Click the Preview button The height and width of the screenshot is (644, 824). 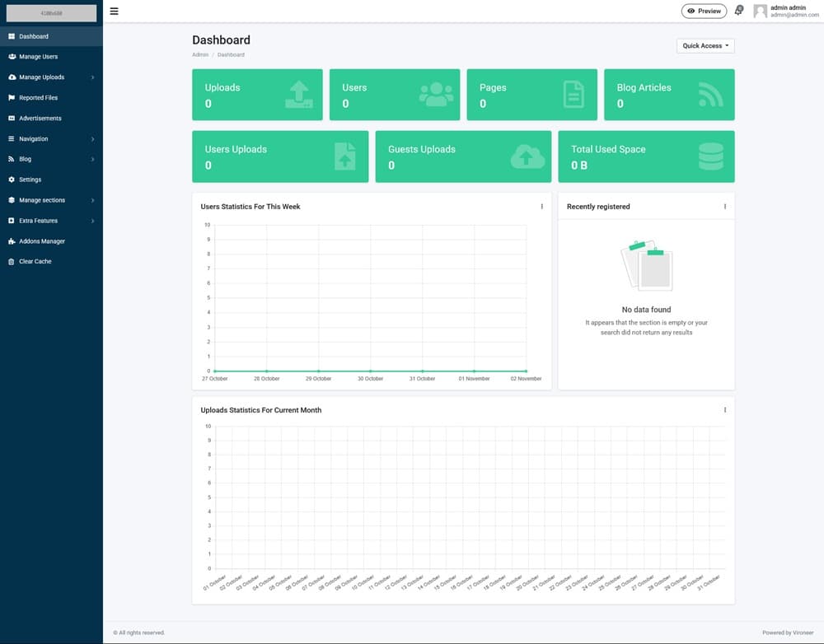[x=705, y=12]
